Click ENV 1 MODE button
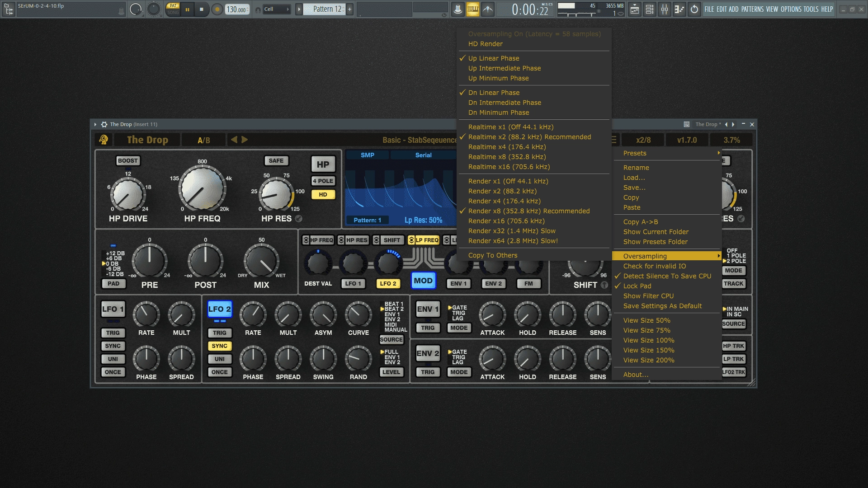The image size is (868, 488). 459,328
